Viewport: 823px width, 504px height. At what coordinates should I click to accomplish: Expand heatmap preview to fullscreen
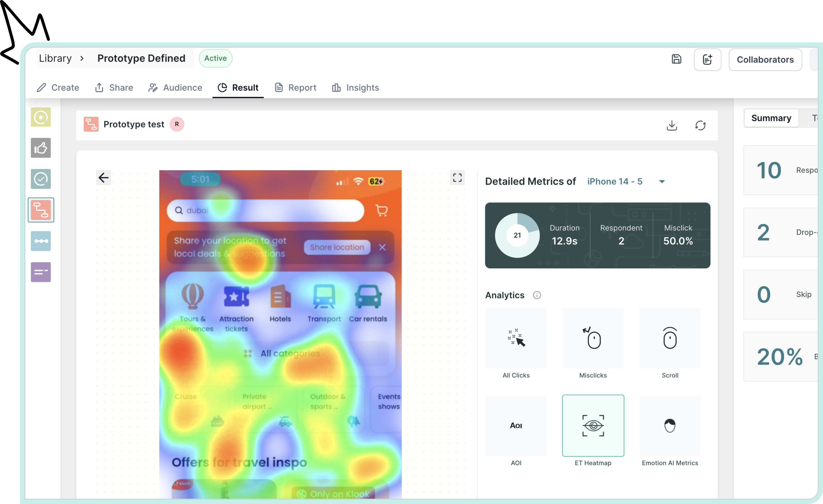(457, 178)
